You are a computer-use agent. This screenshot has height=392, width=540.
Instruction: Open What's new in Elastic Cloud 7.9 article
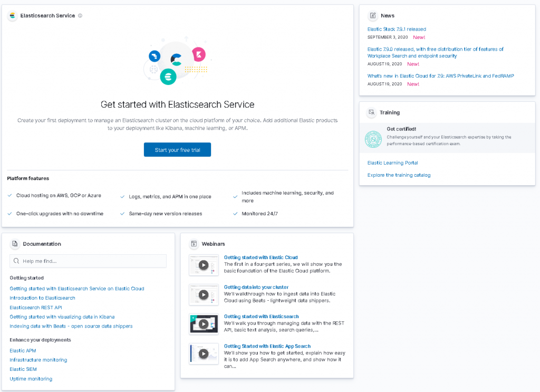coord(440,76)
